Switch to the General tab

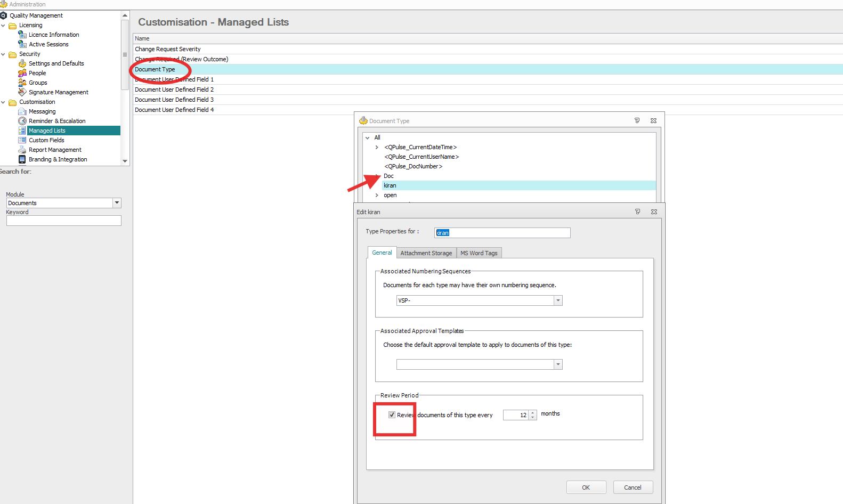(382, 253)
